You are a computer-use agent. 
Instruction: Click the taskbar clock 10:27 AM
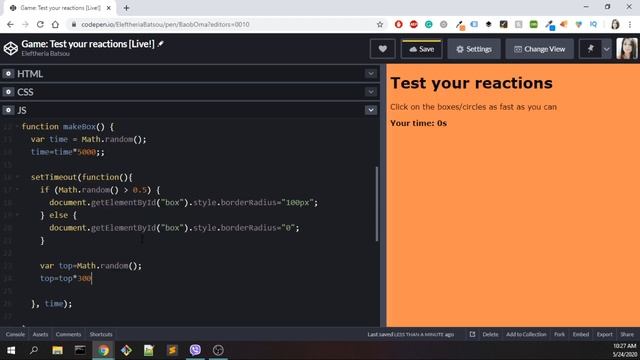(624, 346)
